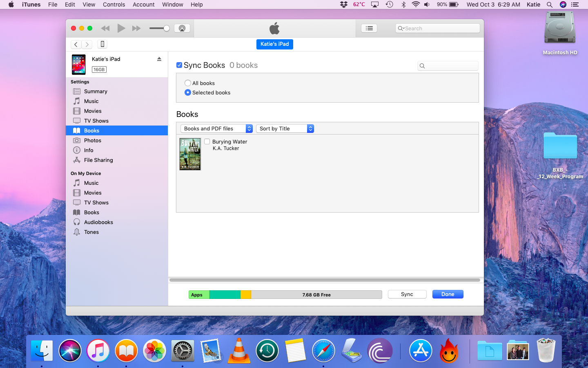Click the Apps segment of storage bar
588x368 pixels.
pos(199,295)
